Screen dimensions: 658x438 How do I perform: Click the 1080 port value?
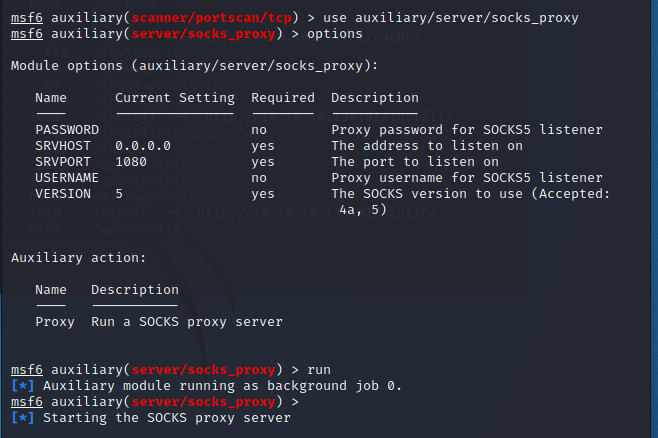coord(130,162)
